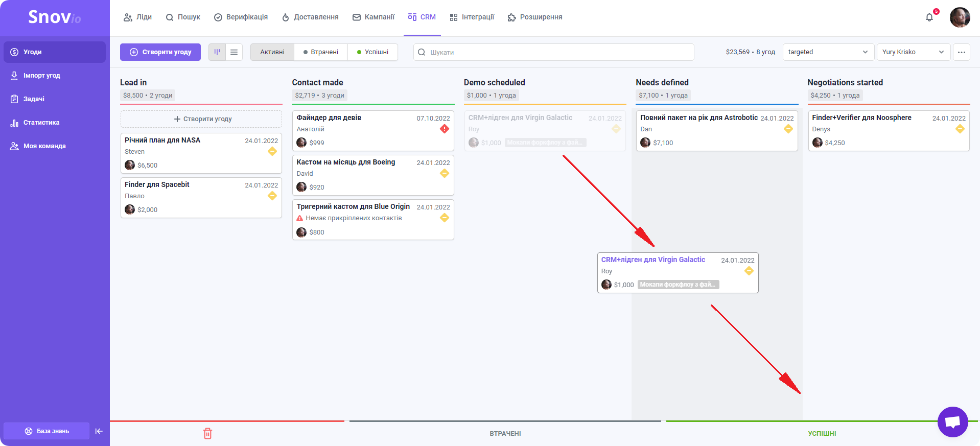
Task: Click owner avatar on the $6,500 deal
Action: (130, 165)
